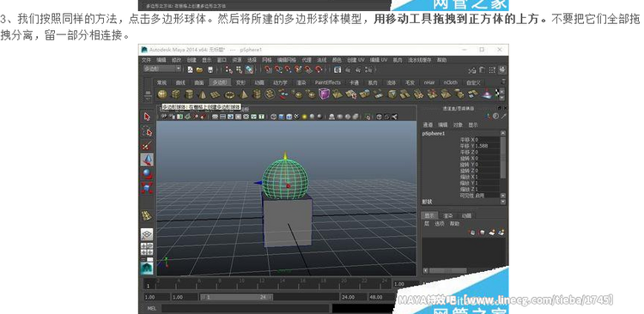Click layer editor horizontal scrollbar

[447, 270]
